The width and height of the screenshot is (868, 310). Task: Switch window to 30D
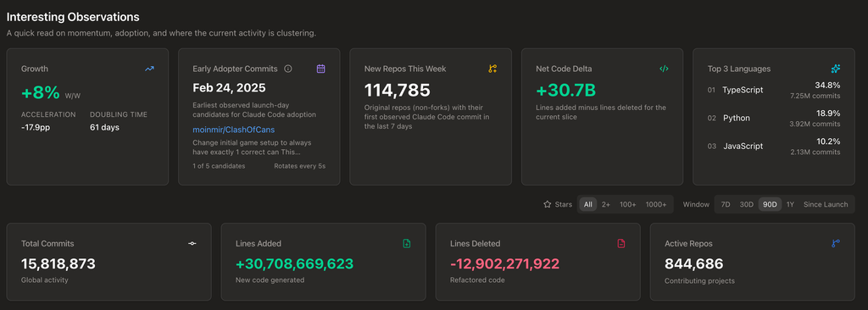tap(747, 204)
